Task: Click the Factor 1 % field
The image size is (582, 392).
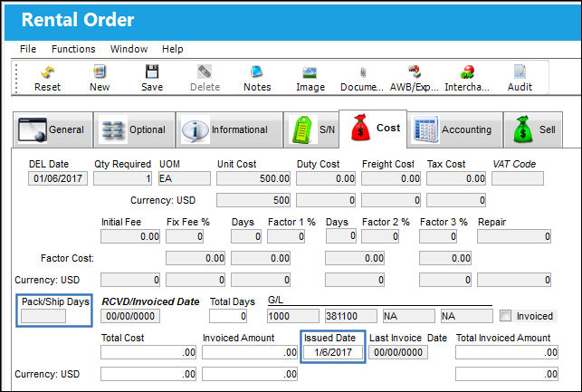Action: (x=286, y=236)
